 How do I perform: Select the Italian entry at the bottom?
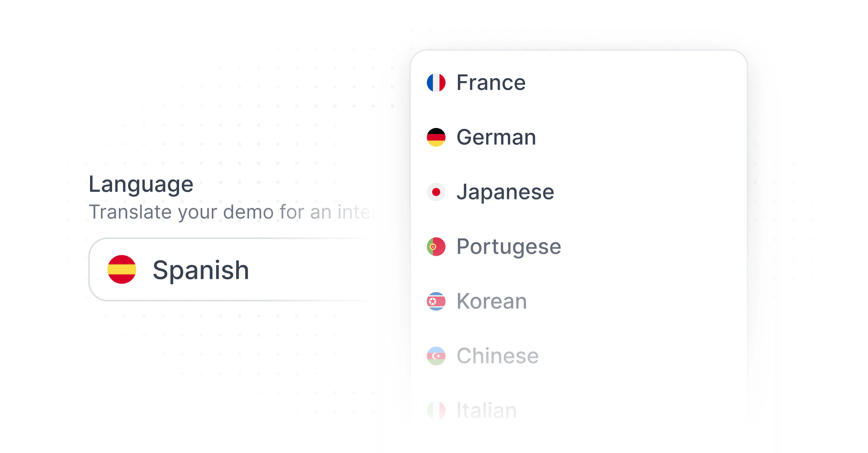point(486,410)
